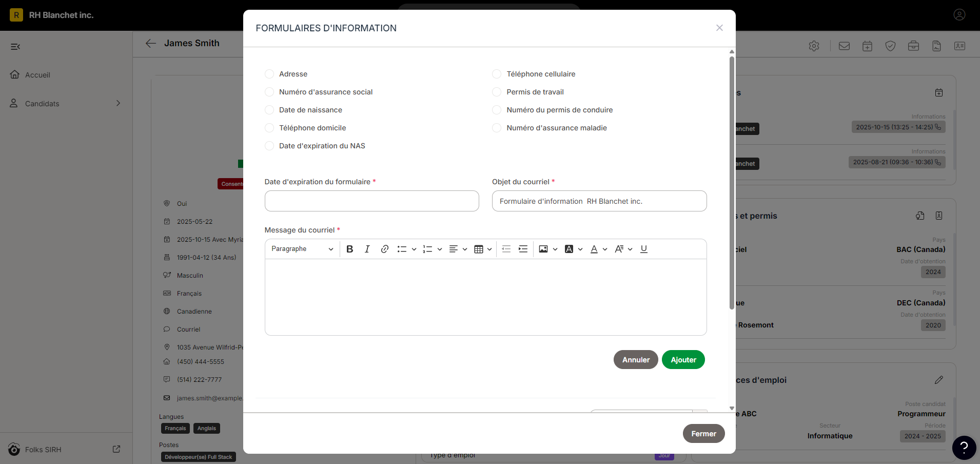Click inside the message body editor
Screen dimensions: 980x464
point(485,297)
